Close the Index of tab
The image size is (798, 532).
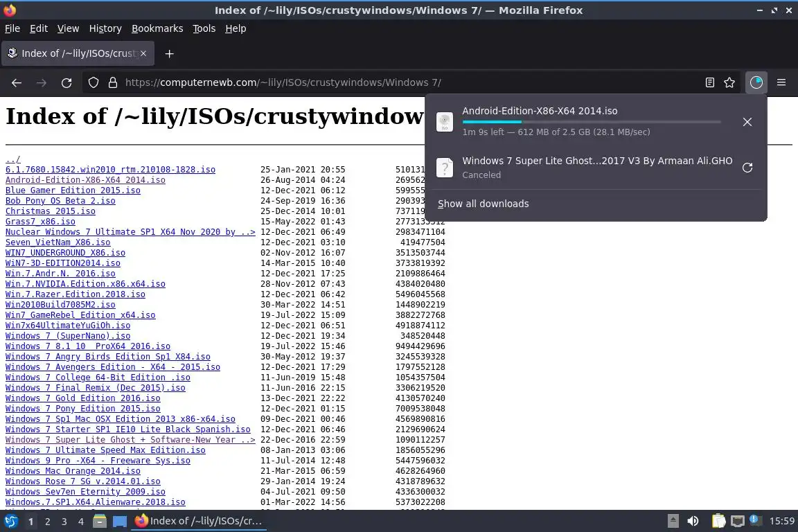coord(143,53)
